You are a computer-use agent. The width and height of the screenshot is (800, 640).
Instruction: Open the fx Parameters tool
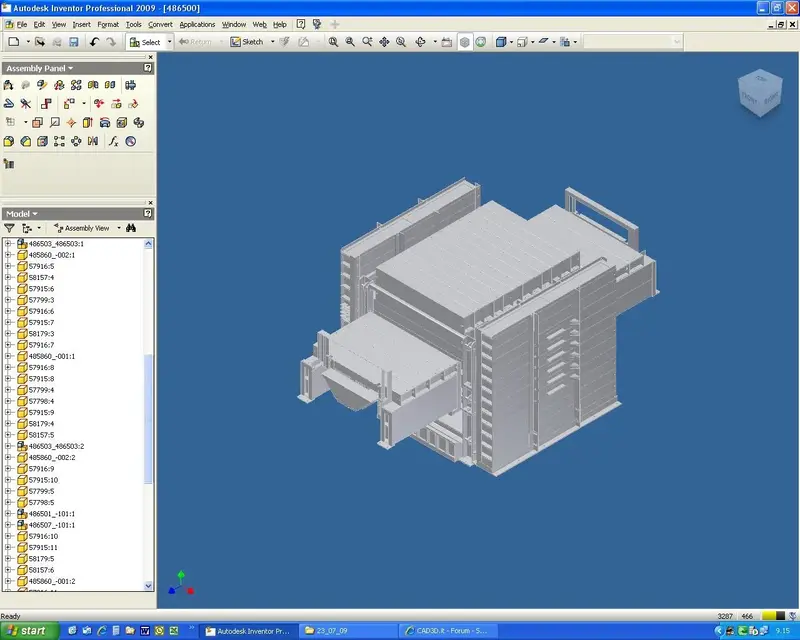tap(113, 141)
